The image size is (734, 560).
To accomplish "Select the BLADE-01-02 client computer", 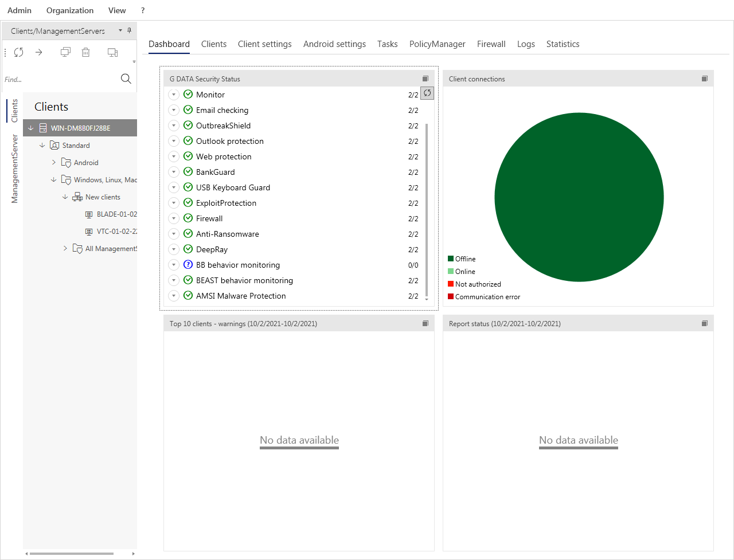I will click(116, 214).
